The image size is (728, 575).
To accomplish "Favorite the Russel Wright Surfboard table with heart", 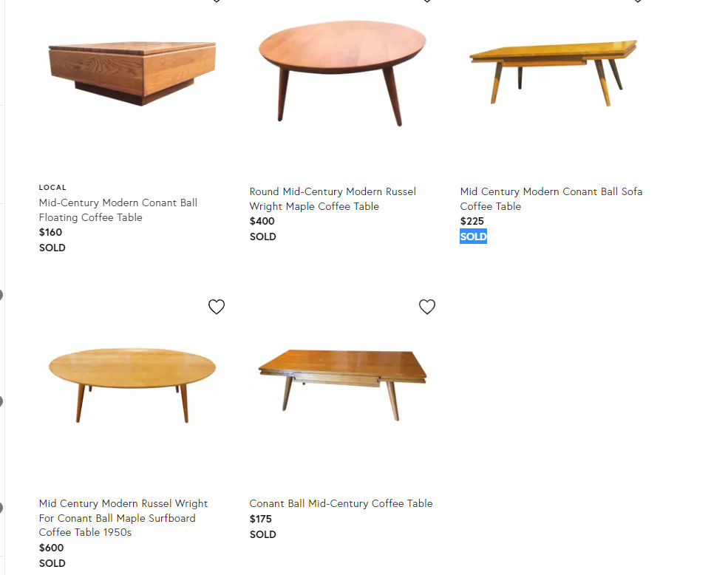I will click(216, 307).
